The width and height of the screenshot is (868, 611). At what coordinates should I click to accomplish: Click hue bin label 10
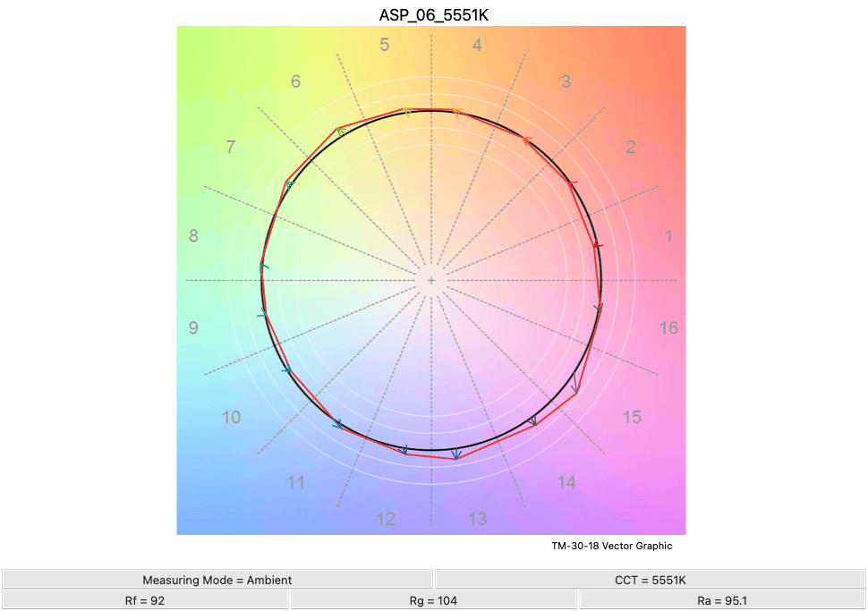[232, 417]
